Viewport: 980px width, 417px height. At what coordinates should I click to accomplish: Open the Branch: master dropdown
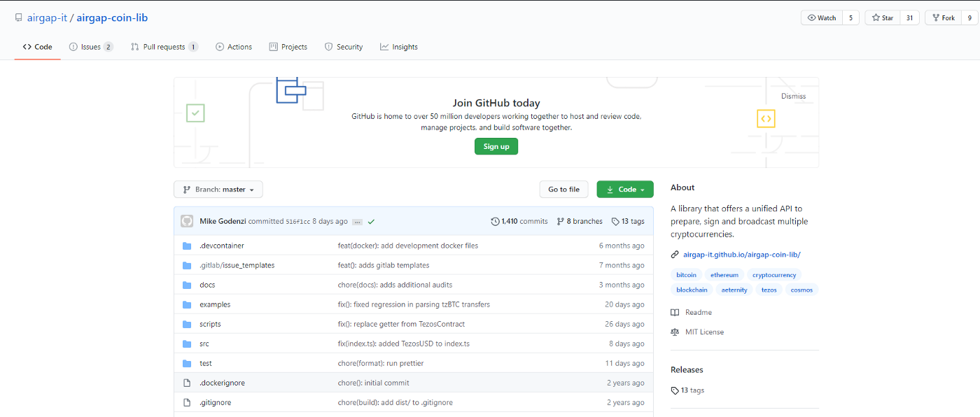pyautogui.click(x=218, y=190)
